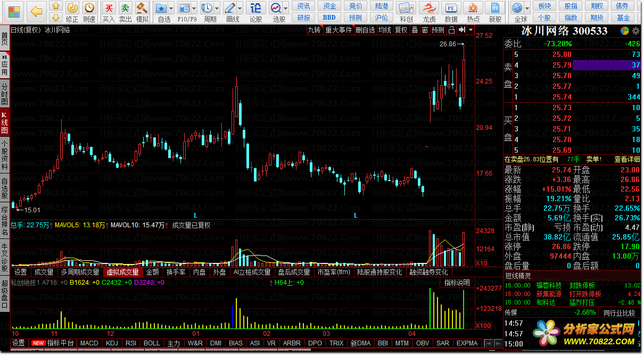The height and width of the screenshot is (355, 644).
Task: Toggle 窗 multi-window mode
Action: click(x=425, y=30)
